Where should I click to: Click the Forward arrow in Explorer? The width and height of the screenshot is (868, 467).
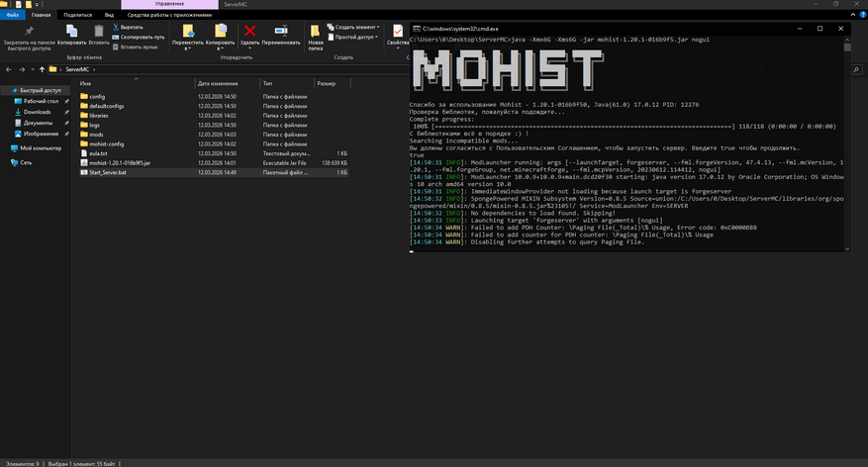tap(22, 69)
